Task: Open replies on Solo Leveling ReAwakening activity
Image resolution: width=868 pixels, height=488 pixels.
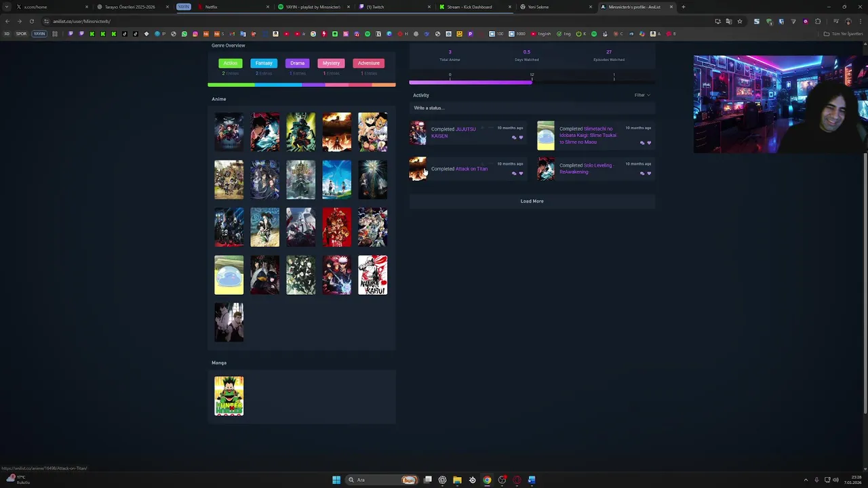Action: [642, 174]
